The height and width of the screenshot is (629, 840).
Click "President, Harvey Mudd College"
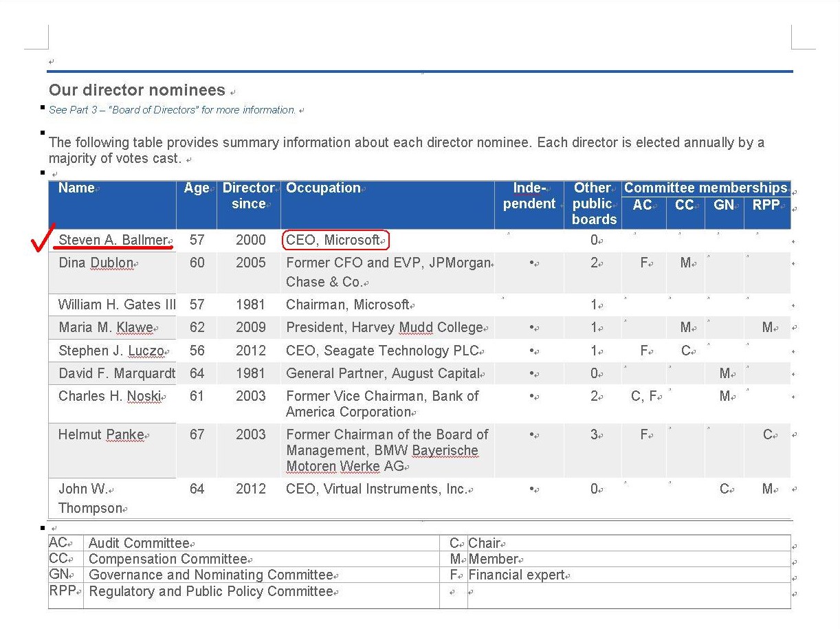tap(385, 327)
